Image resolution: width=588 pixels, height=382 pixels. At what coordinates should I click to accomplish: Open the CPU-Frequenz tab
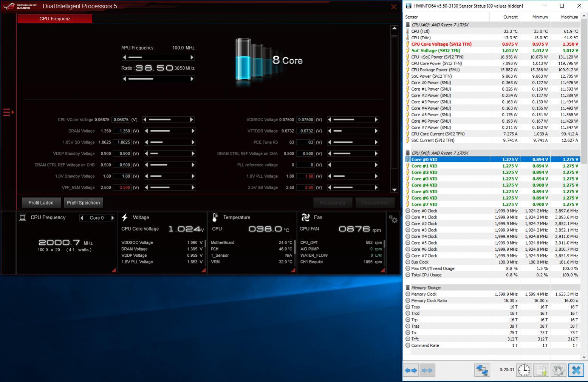click(x=55, y=18)
